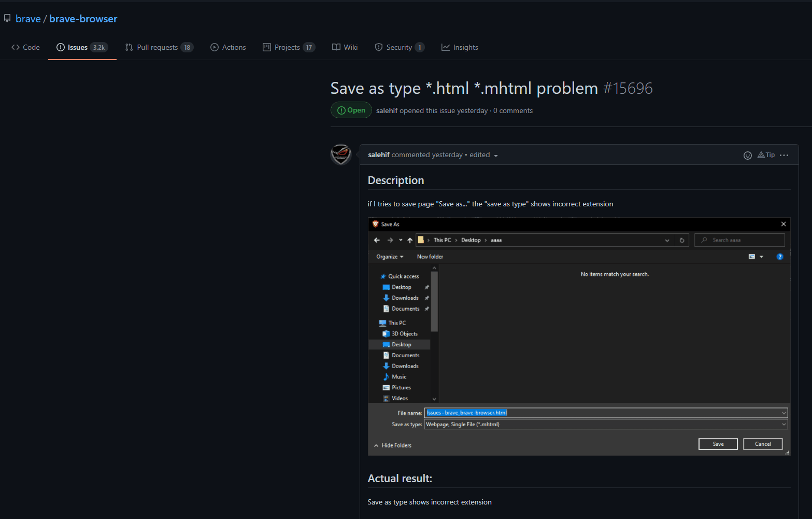Select the Actions play icon
This screenshot has width=812, height=519.
click(x=214, y=47)
